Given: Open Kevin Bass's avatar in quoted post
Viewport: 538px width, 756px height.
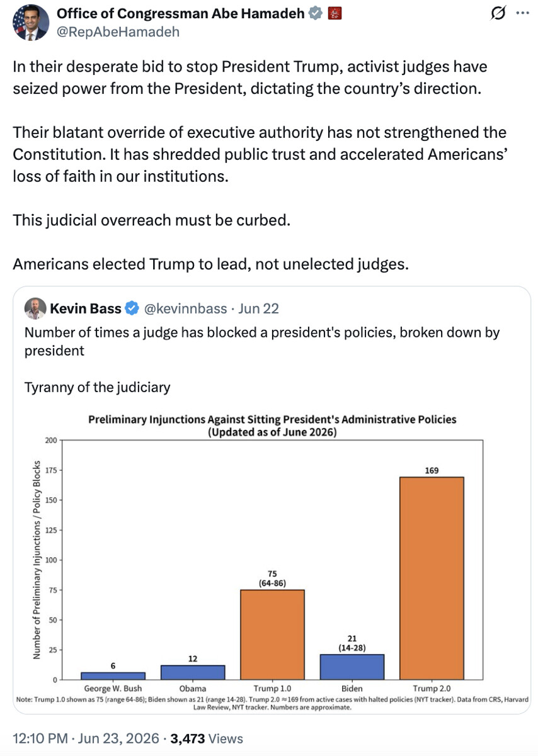Looking at the screenshot, I should 35,308.
